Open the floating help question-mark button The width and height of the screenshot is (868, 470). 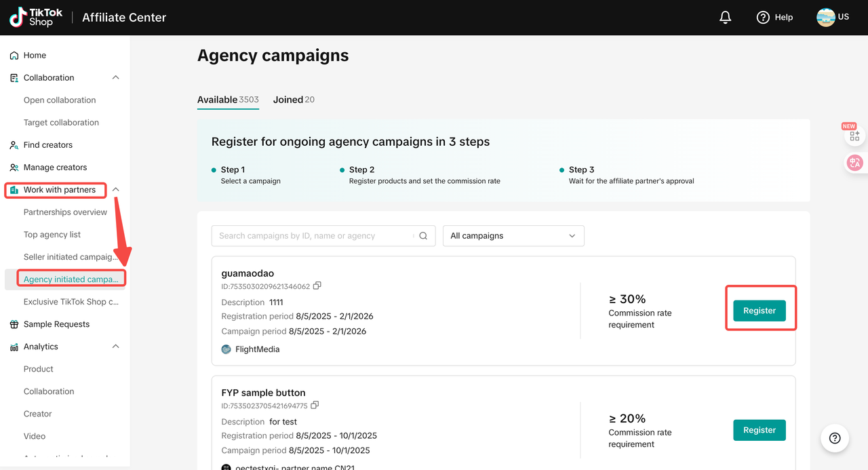(x=835, y=438)
